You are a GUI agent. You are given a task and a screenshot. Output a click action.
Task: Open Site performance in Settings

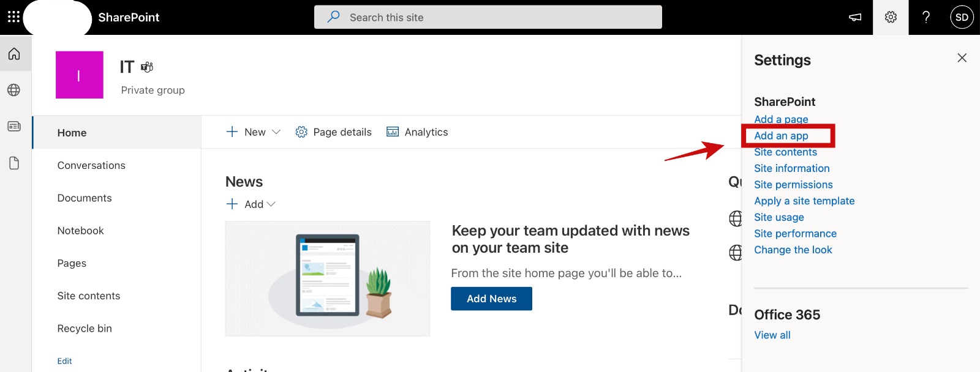[795, 234]
